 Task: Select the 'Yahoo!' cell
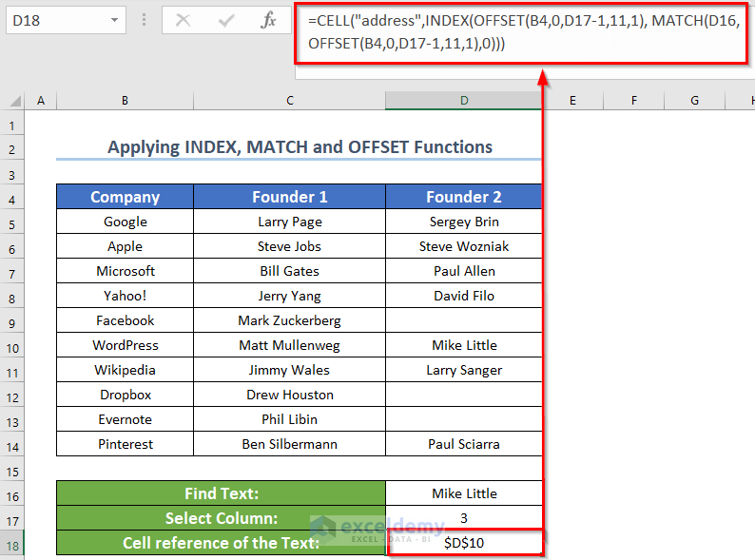pos(125,296)
